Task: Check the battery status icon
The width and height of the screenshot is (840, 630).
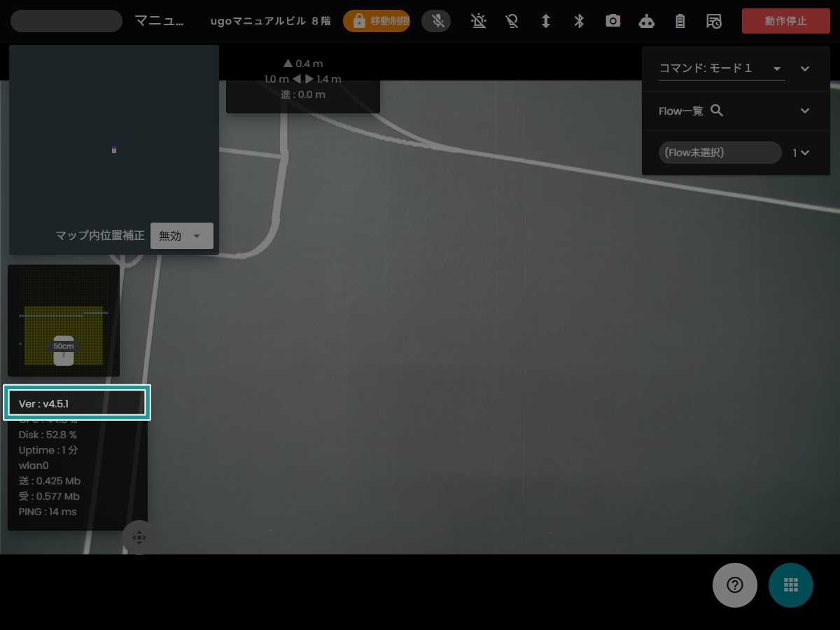Action: click(x=680, y=21)
